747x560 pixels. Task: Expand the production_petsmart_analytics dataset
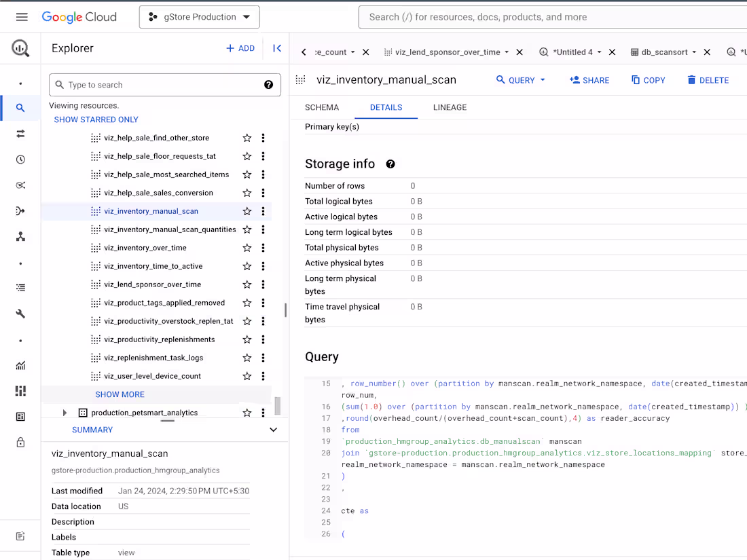65,412
